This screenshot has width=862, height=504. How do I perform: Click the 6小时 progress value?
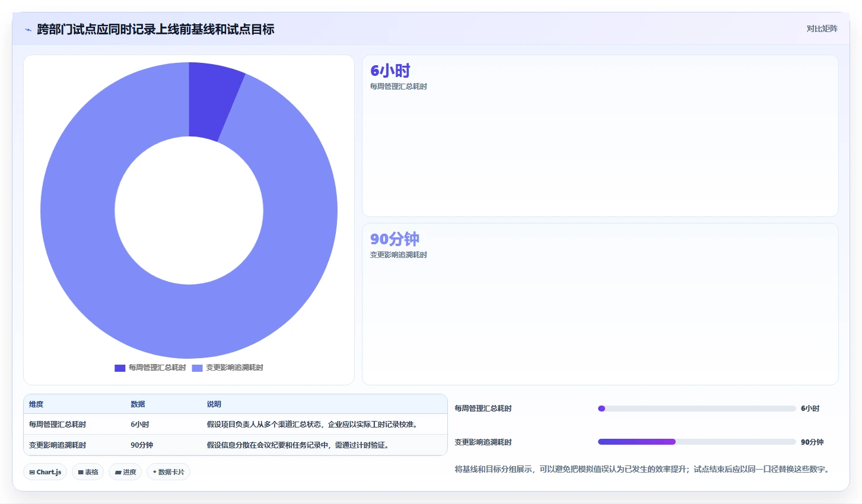click(810, 409)
